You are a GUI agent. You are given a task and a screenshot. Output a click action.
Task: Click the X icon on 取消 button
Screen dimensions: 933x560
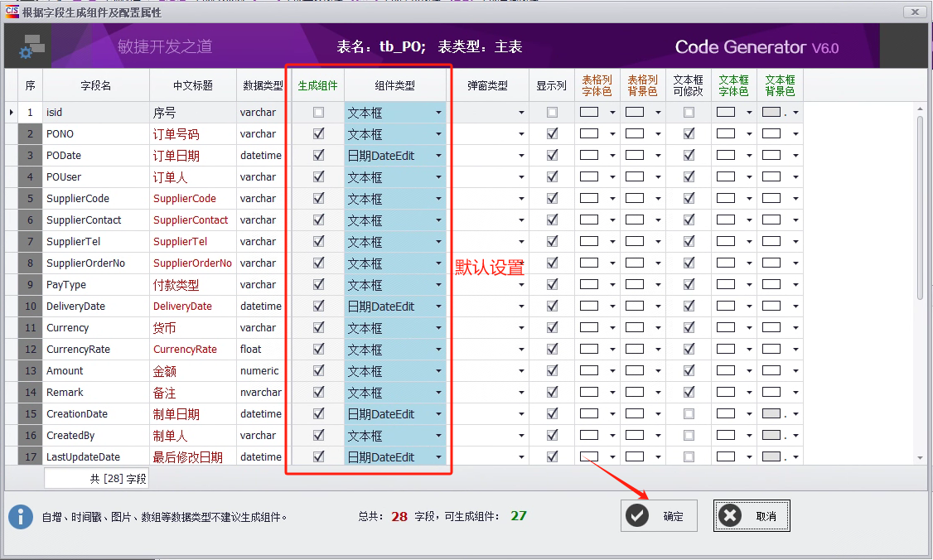point(730,515)
